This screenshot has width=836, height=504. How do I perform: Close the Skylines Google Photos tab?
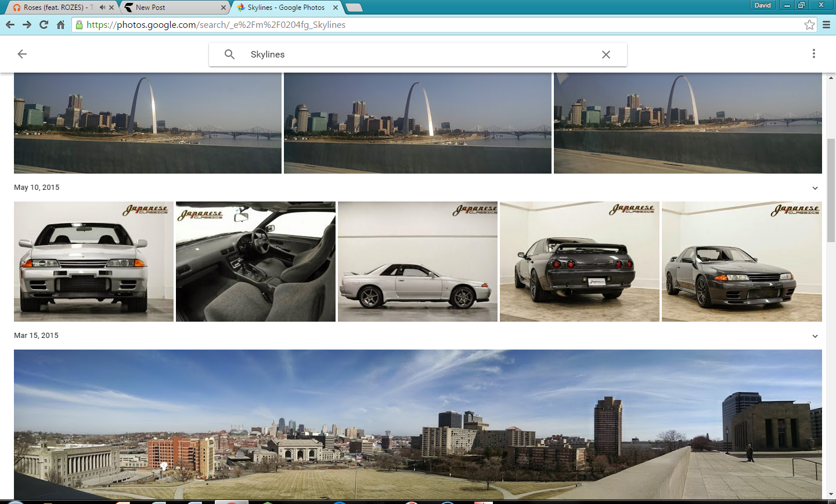tap(336, 8)
